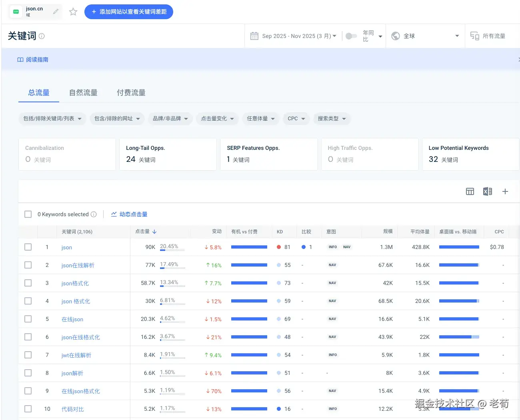Open the jwt在线解析 keyword link
Viewport: 520px width, 420px height.
point(76,355)
